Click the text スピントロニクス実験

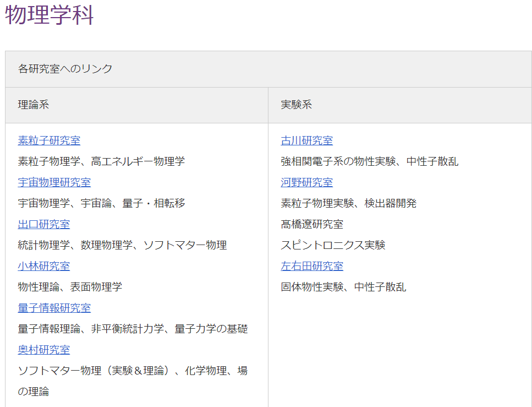click(333, 245)
